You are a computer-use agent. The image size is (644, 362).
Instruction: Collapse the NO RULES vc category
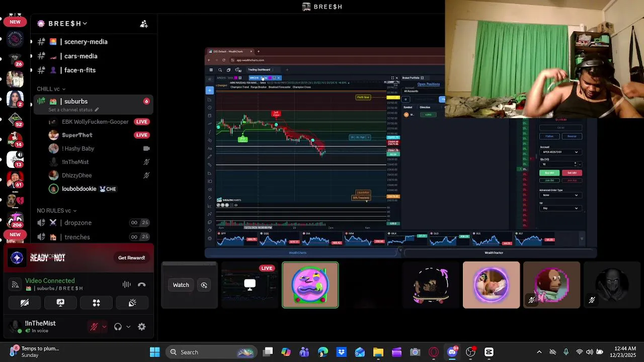(x=56, y=211)
